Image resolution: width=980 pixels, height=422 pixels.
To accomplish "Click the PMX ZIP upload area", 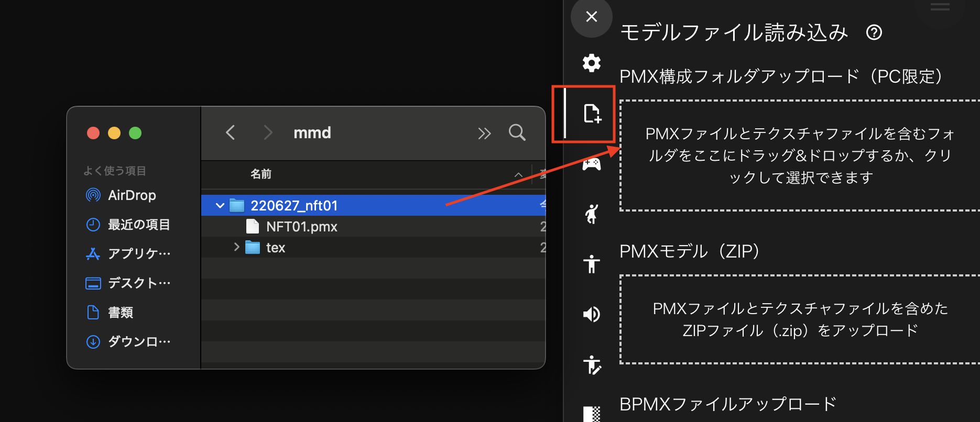I will click(x=799, y=319).
